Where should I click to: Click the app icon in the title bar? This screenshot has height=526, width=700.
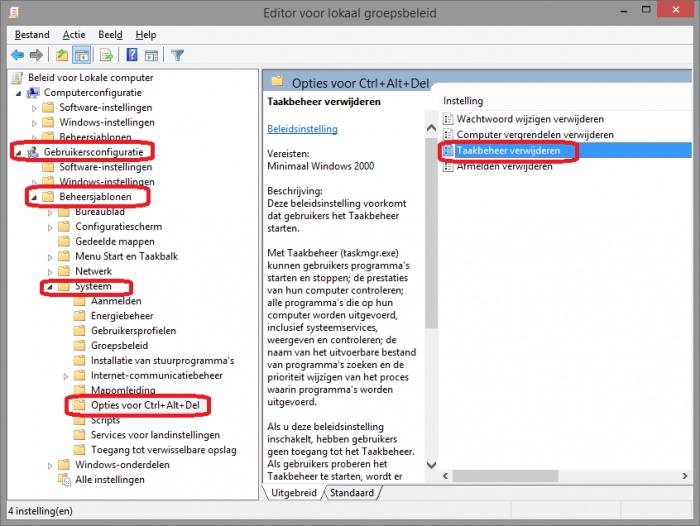(14, 12)
